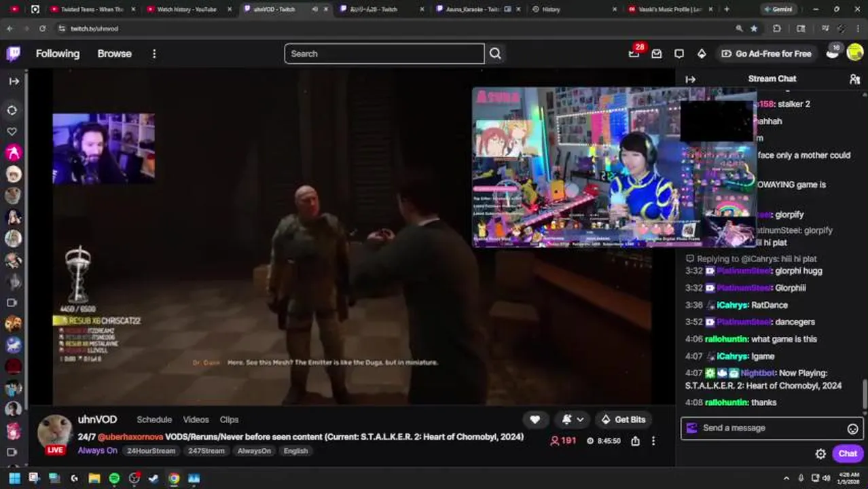Image resolution: width=868 pixels, height=489 pixels.
Task: Focus the Twitch search field
Action: click(384, 54)
